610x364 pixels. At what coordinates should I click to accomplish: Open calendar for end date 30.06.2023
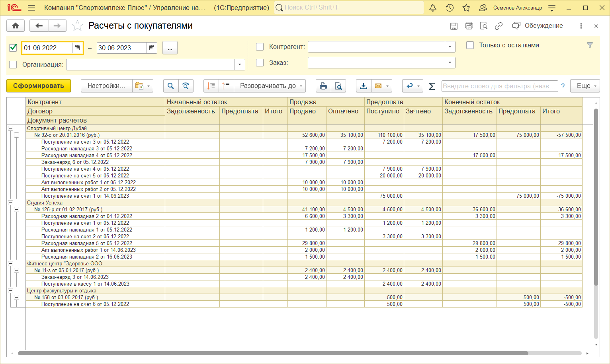click(152, 48)
